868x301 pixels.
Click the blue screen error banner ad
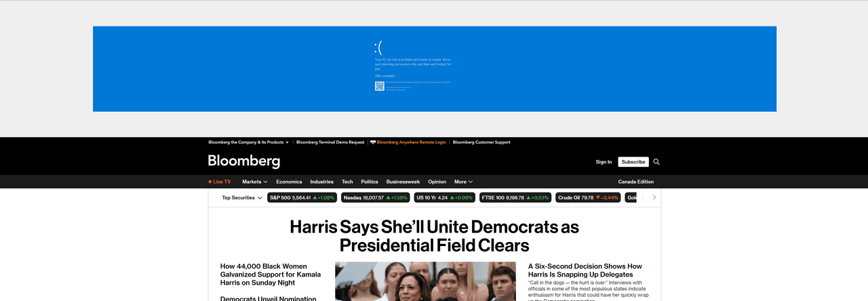point(435,69)
